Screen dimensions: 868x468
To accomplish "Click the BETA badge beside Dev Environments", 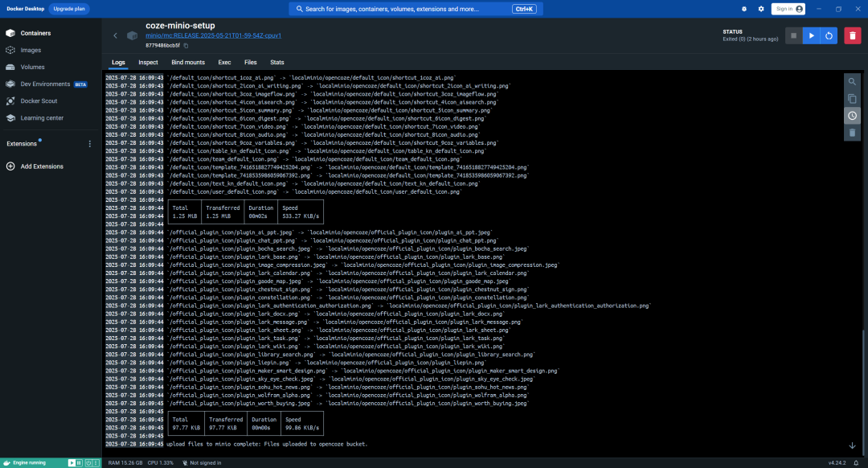I will [81, 84].
